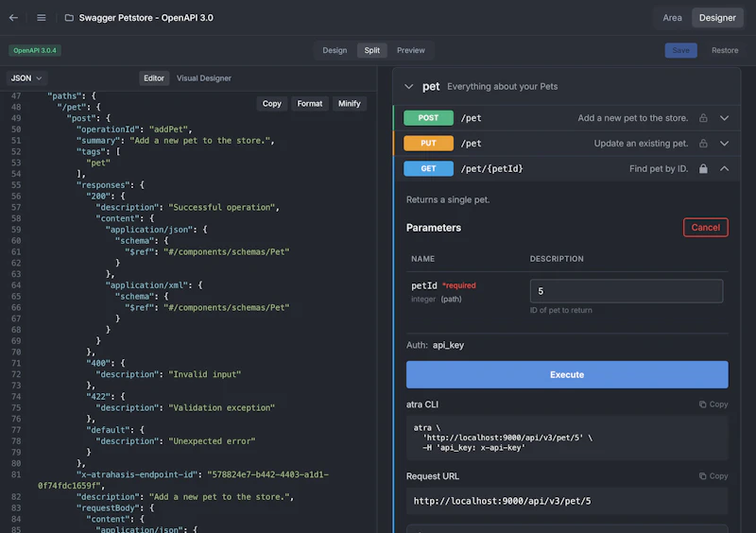This screenshot has height=533, width=756.
Task: Click the GET method badge
Action: point(428,169)
